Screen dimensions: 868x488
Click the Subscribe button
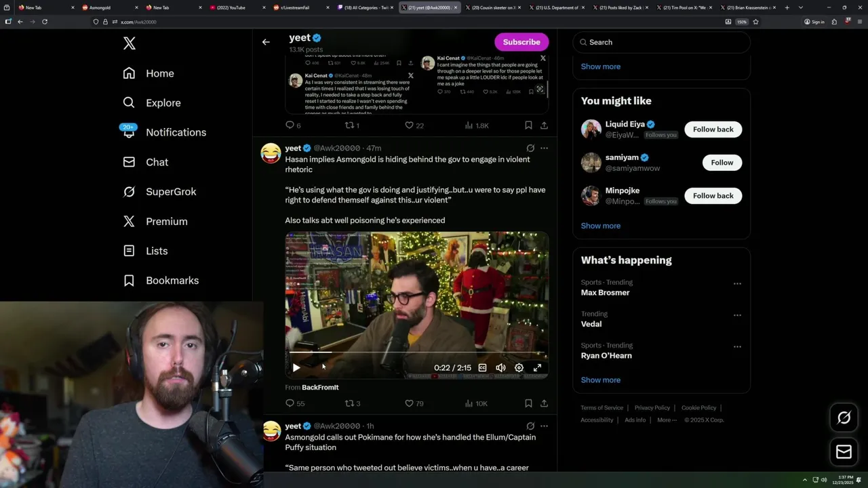click(521, 42)
